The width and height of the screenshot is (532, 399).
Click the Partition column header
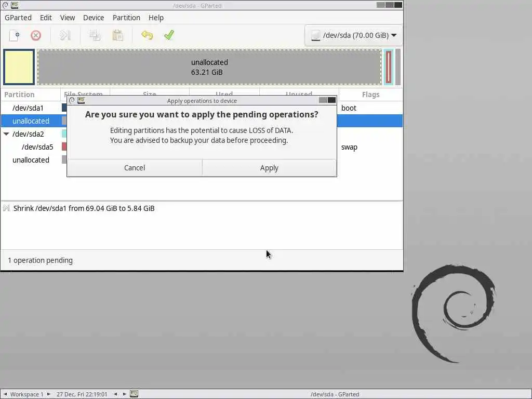(31, 95)
